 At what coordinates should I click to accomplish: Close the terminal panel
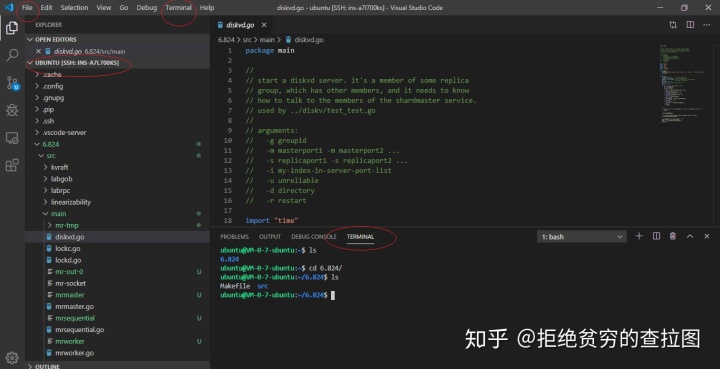coord(707,236)
